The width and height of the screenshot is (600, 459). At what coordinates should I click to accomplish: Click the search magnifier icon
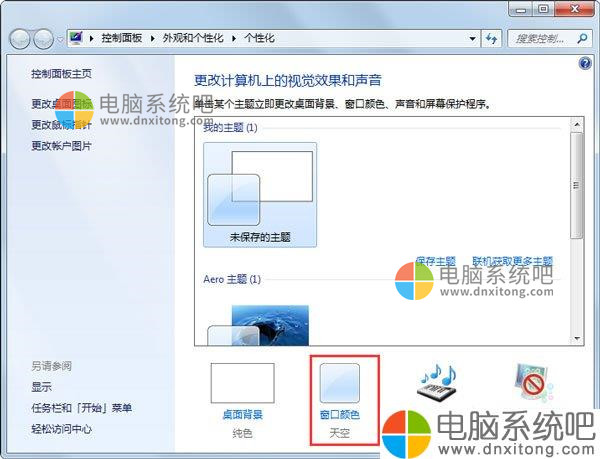tap(582, 38)
